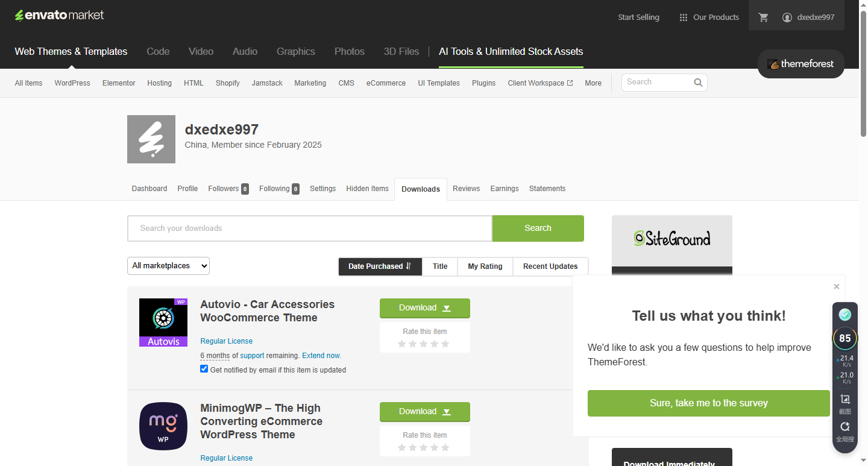Open the Code marketplace menu

[158, 52]
